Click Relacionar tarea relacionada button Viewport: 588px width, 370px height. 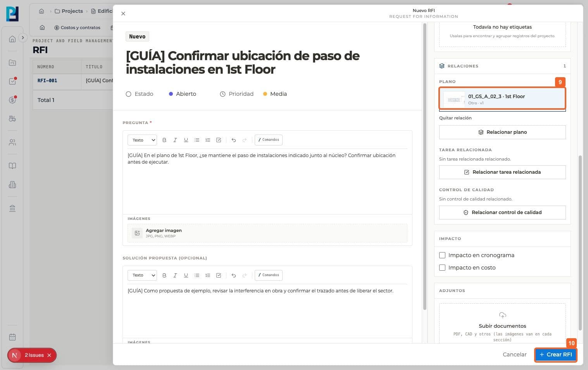tap(502, 172)
